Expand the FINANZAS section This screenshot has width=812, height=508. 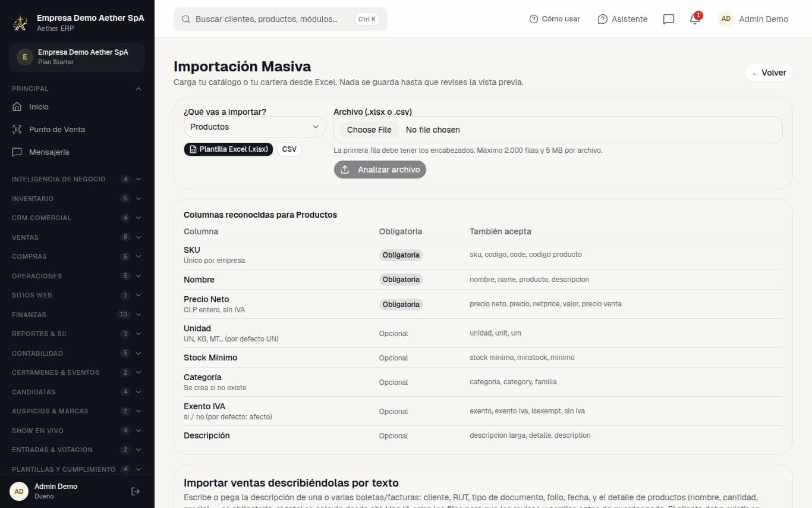pyautogui.click(x=77, y=315)
